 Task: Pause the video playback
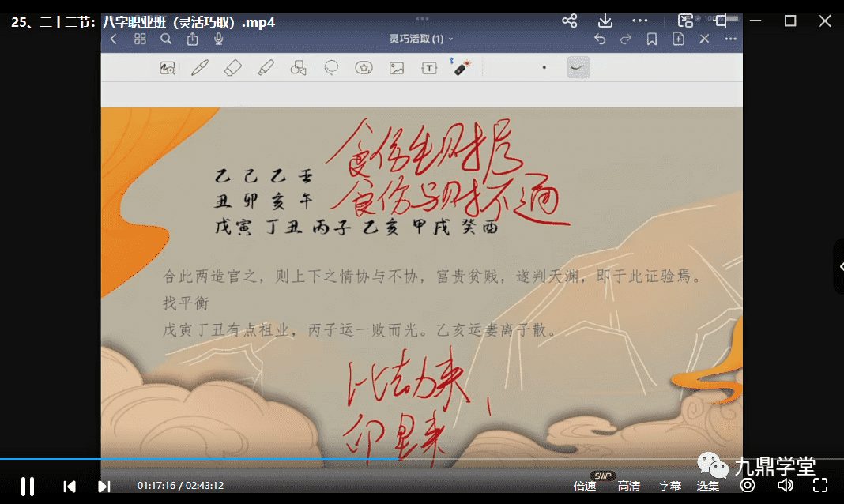pyautogui.click(x=27, y=486)
